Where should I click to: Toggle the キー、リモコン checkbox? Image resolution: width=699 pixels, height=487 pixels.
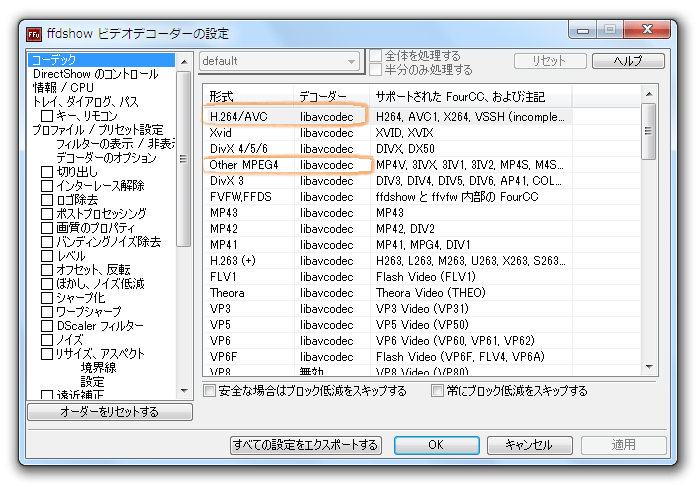[47, 116]
